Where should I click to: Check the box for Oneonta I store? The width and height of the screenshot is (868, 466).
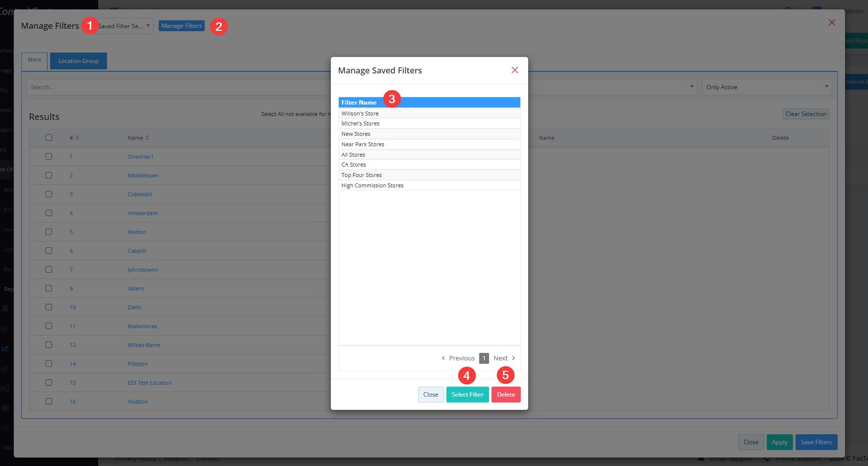pyautogui.click(x=49, y=157)
